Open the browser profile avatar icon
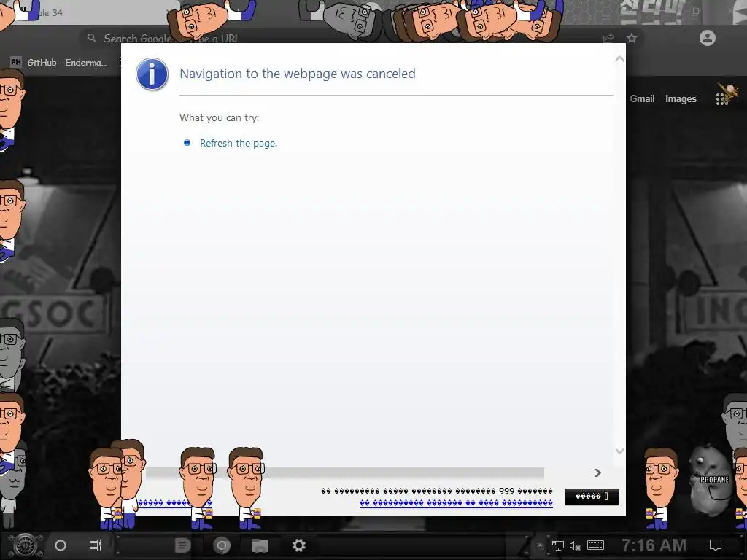Viewport: 747px width, 560px height. (x=708, y=38)
